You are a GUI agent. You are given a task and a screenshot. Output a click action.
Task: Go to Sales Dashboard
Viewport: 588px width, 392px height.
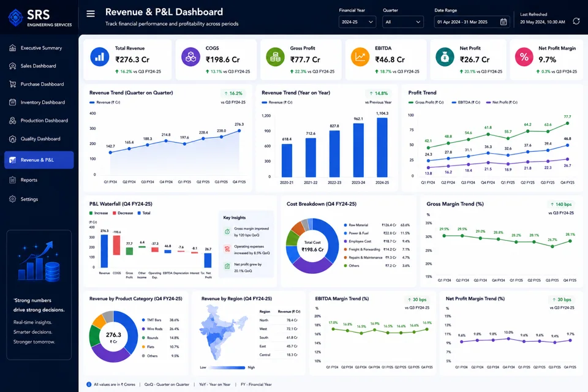pyautogui.click(x=39, y=66)
